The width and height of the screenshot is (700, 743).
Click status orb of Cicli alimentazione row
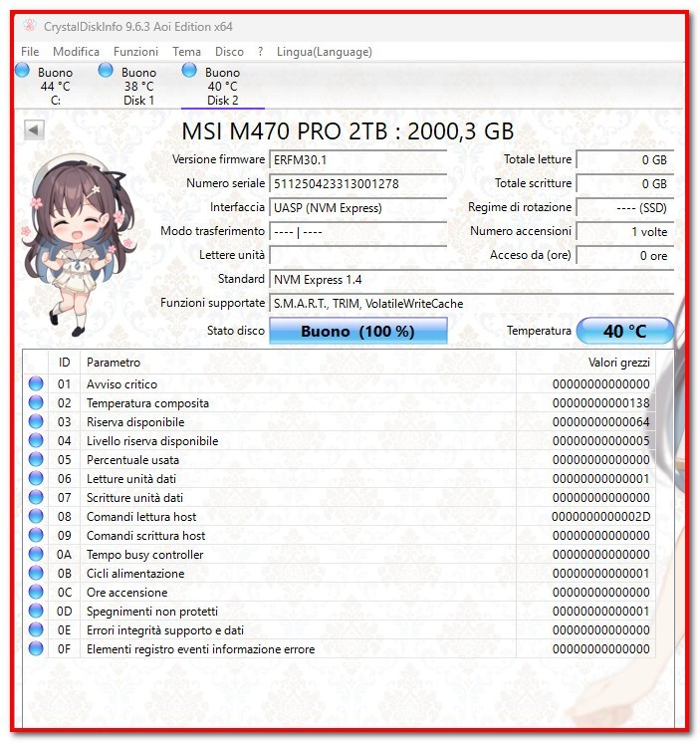coord(36,573)
